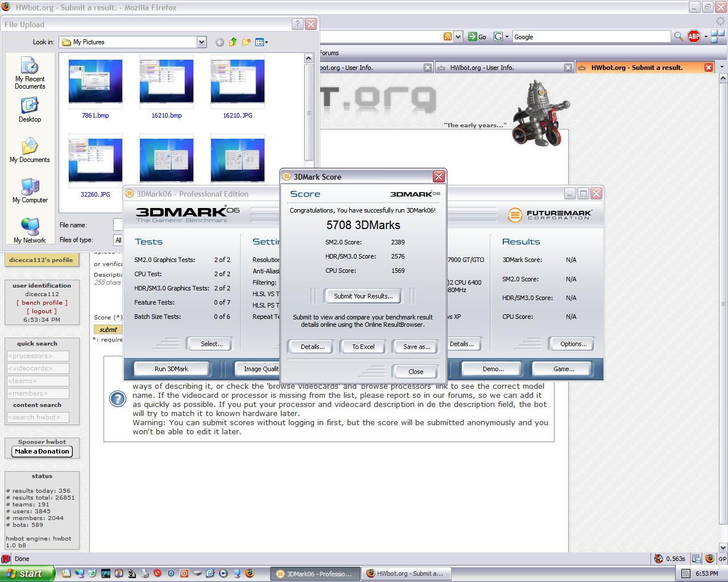
Task: Open the address bar history dropdown
Action: [458, 36]
